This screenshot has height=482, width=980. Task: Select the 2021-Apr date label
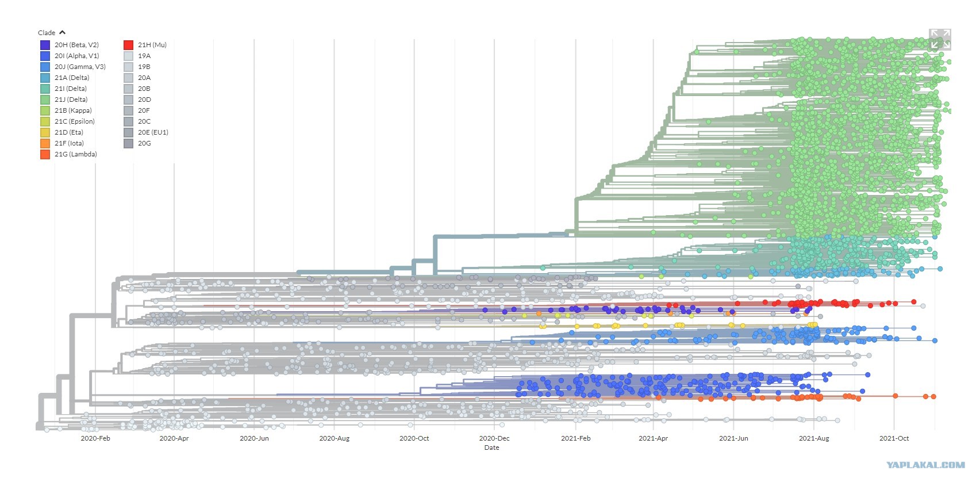click(654, 438)
